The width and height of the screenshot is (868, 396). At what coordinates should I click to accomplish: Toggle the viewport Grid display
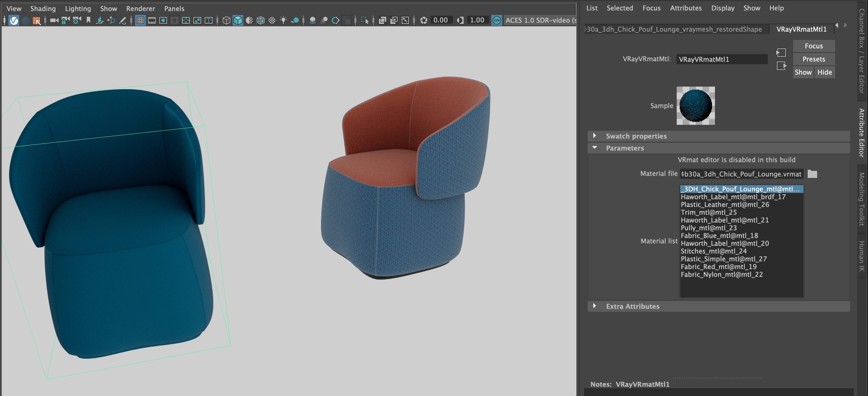coord(140,21)
